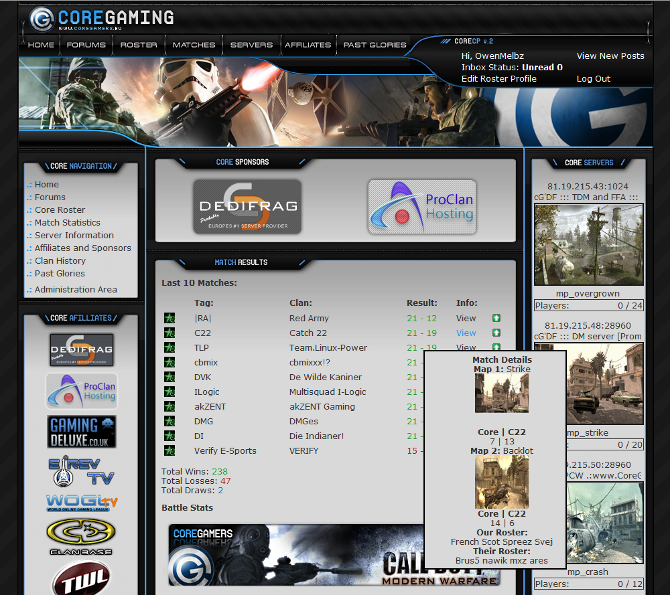Click green win arrow for Catch 22
This screenshot has width=670, height=595.
pos(496,333)
